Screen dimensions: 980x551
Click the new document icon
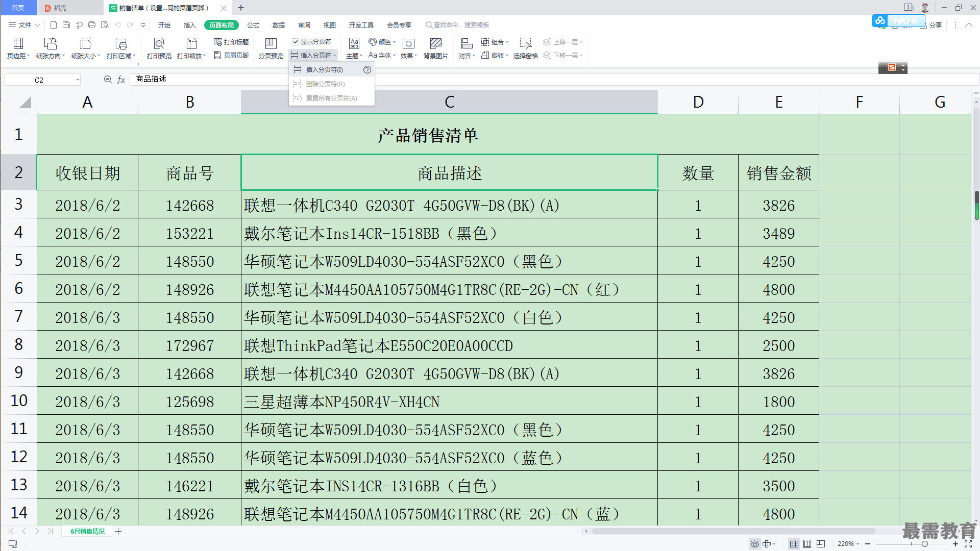[x=54, y=24]
